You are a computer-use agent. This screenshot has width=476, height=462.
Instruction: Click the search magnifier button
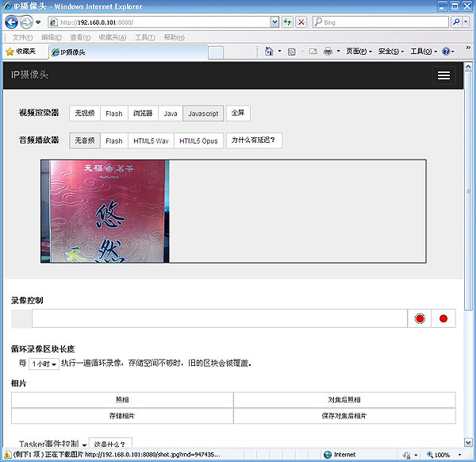[456, 22]
